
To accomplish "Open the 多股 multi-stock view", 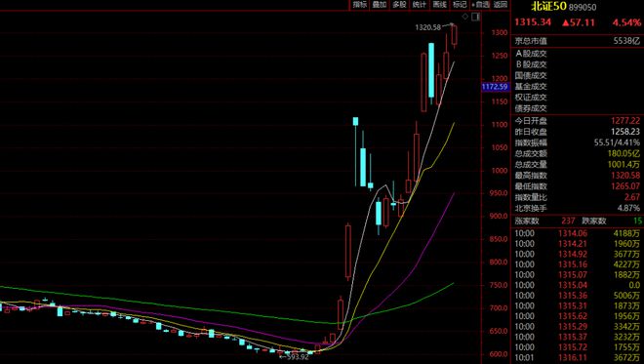I will pos(399,5).
